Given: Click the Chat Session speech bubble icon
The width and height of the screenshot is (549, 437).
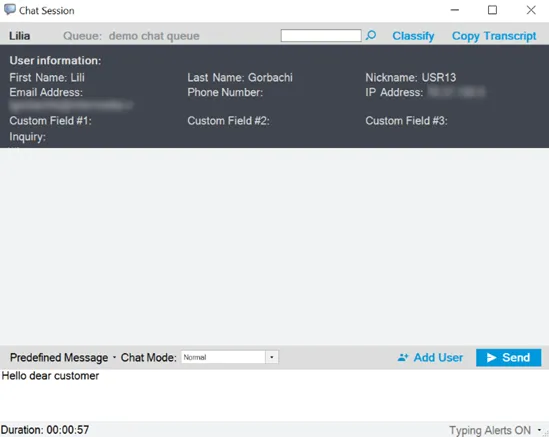Looking at the screenshot, I should pos(10,9).
